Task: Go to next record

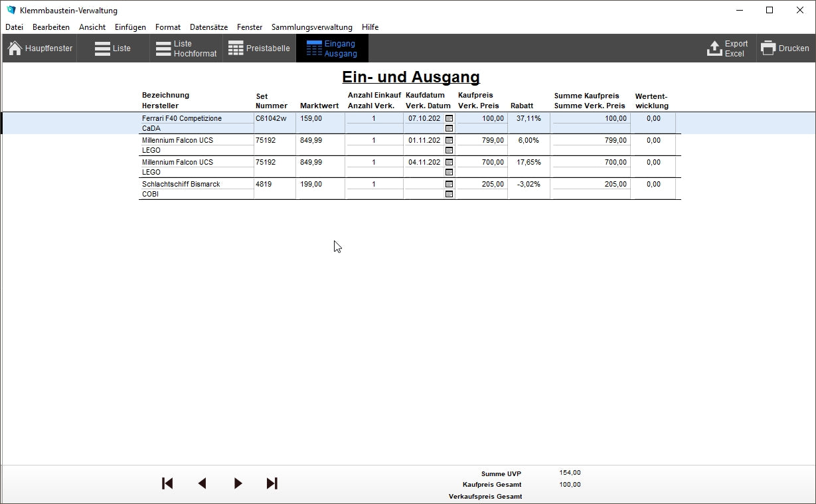Action: [238, 483]
